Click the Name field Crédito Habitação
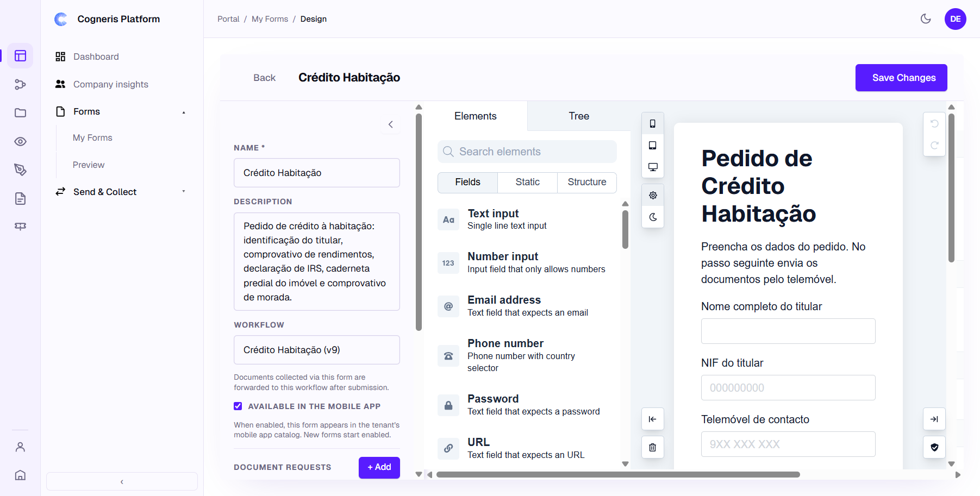Viewport: 980px width, 496px height. click(x=317, y=173)
